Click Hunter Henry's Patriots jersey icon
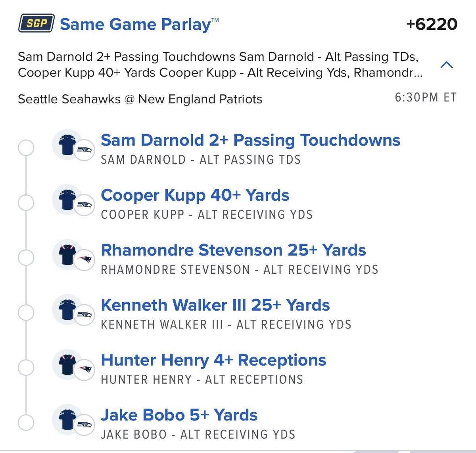The width and height of the screenshot is (476, 453). [67, 365]
